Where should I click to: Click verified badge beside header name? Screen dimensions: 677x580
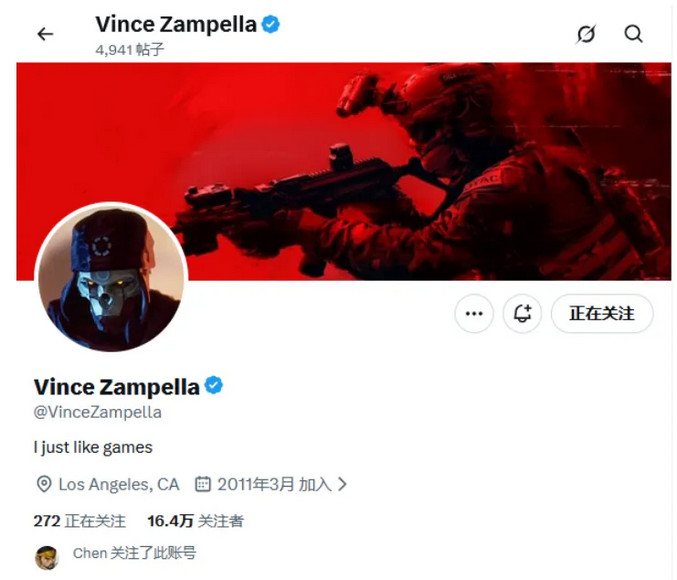(271, 24)
